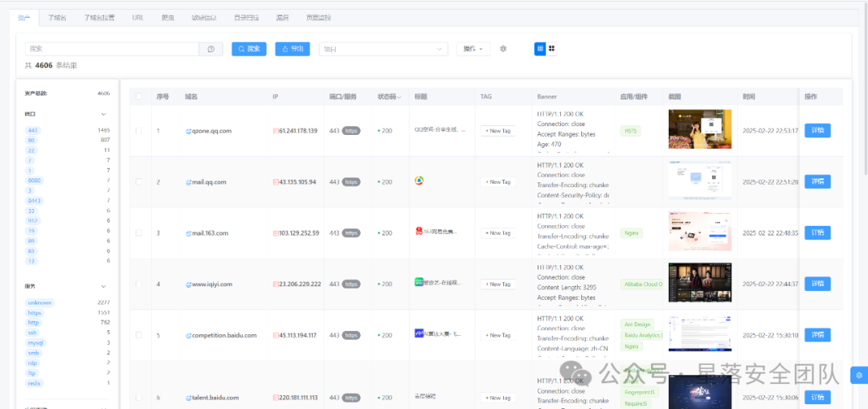Filter by port tag 8443 in sidebar

click(x=35, y=200)
